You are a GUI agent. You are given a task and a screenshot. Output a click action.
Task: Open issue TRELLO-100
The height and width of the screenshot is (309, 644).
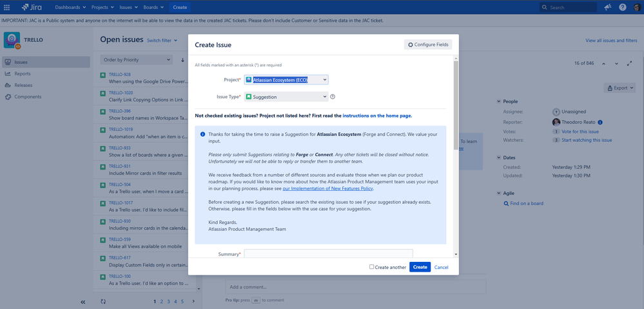[x=119, y=276]
